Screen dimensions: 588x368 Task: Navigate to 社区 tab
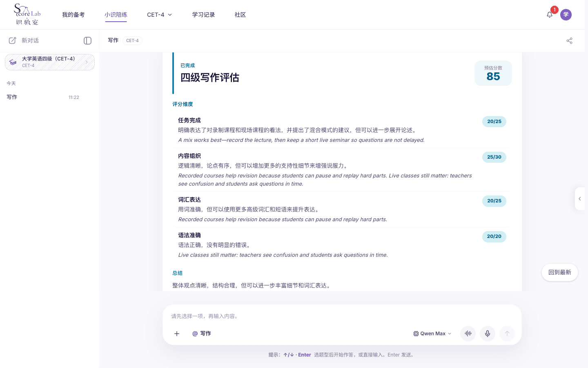[241, 15]
